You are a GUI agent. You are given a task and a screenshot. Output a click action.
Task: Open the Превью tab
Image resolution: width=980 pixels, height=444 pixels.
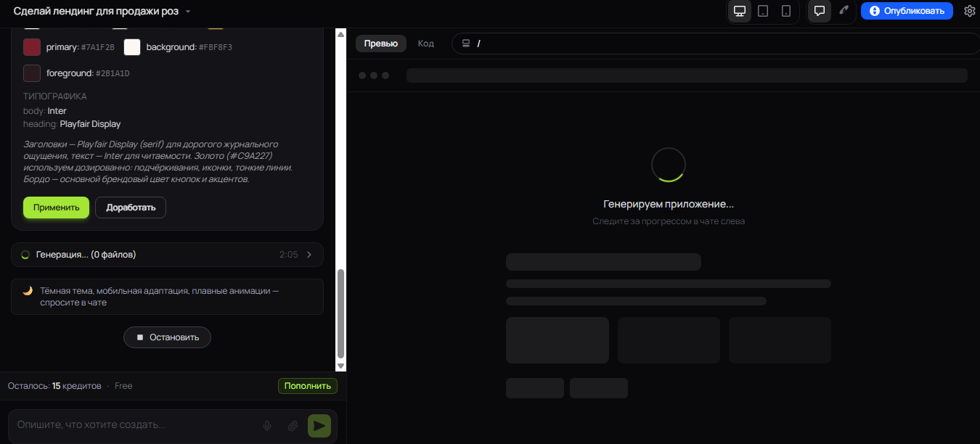[381, 44]
